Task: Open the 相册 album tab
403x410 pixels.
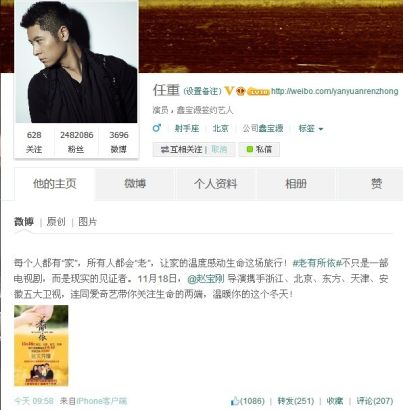Action: [x=296, y=184]
